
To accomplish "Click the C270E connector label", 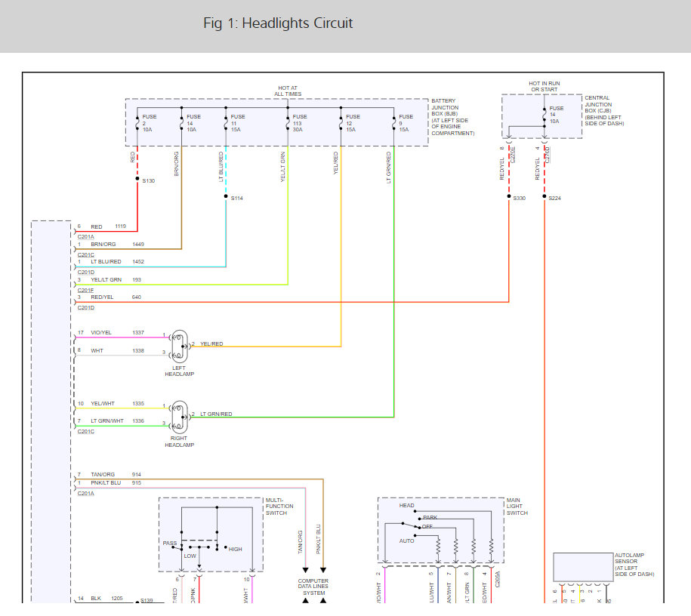I will pyautogui.click(x=513, y=155).
